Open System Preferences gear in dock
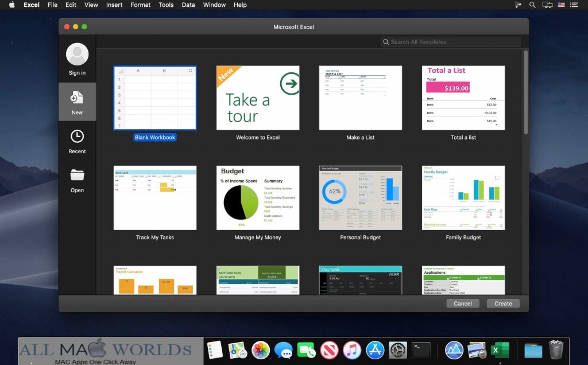This screenshot has height=365, width=588. point(398,351)
